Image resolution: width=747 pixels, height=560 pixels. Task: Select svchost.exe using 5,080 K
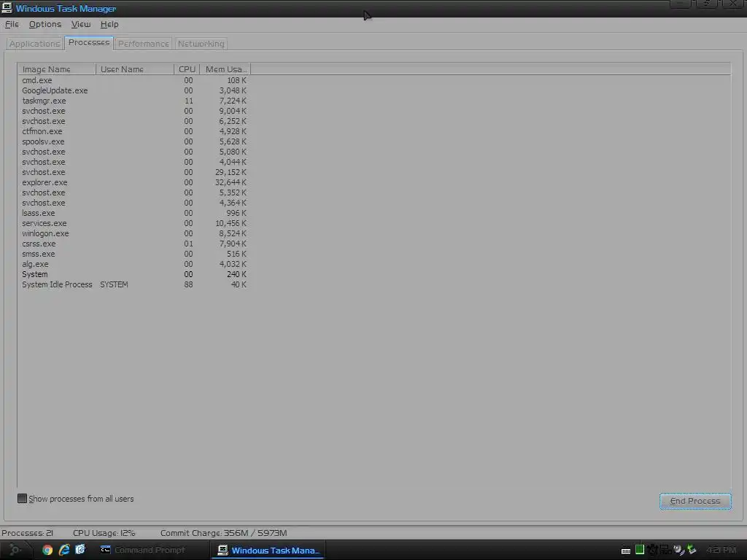click(x=134, y=152)
